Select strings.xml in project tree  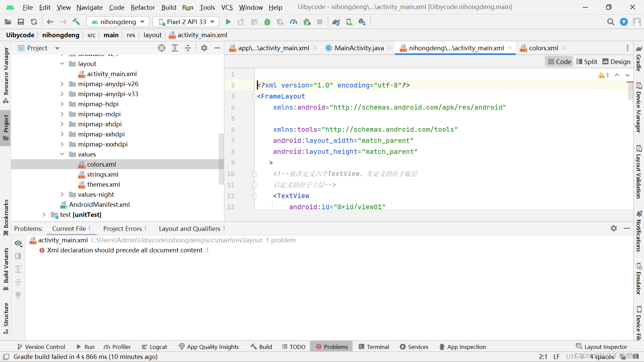click(x=102, y=175)
